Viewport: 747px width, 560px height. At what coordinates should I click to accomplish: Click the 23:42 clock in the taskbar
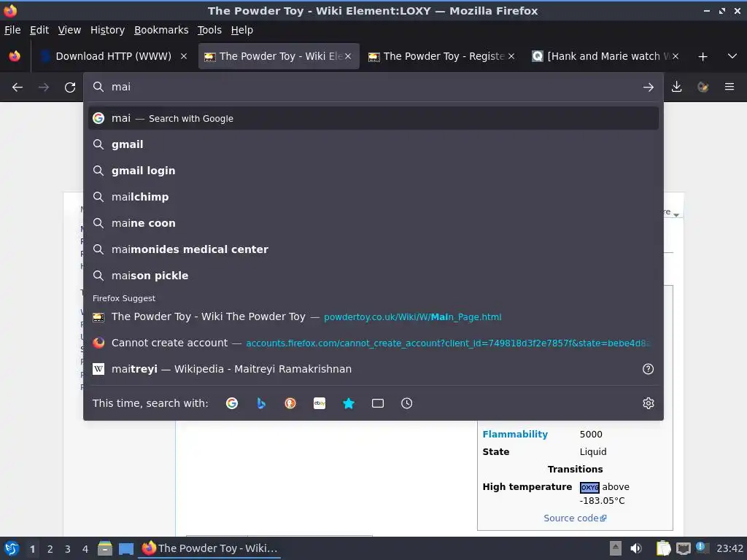[729, 548]
